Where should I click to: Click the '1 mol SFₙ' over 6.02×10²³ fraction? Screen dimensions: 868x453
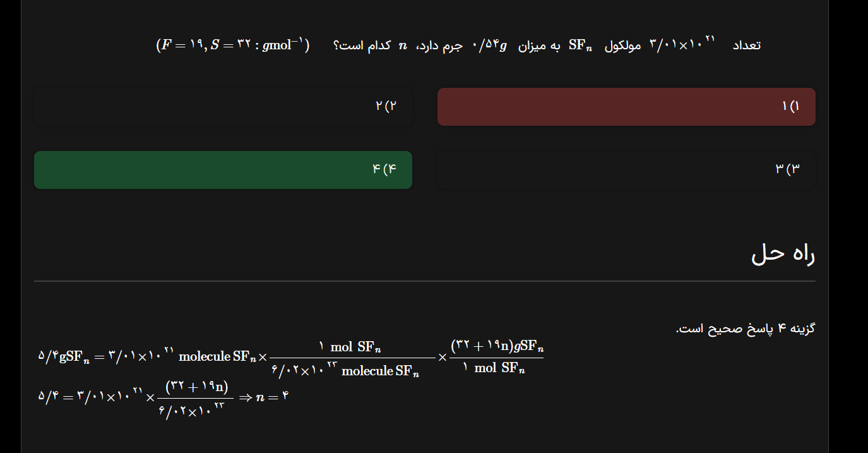click(352, 358)
